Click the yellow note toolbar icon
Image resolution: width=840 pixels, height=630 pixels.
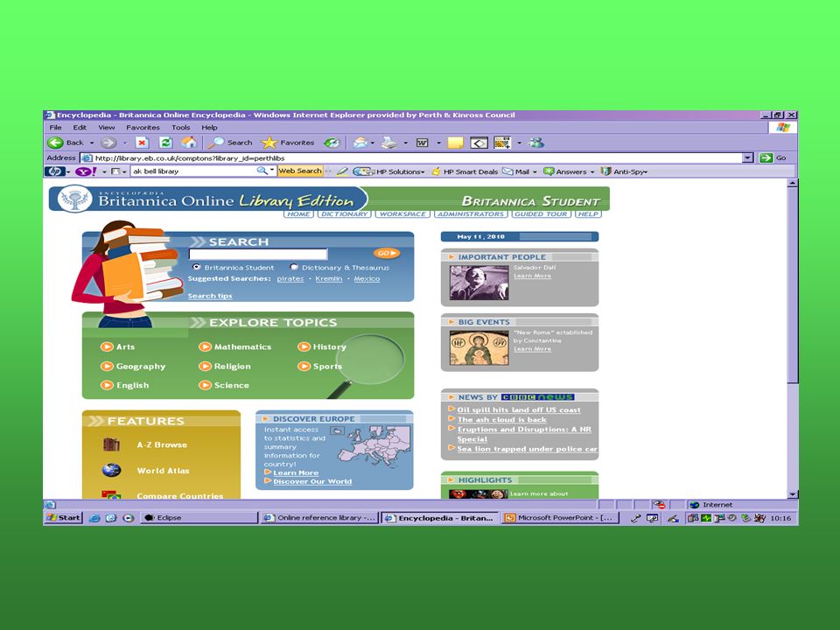tap(455, 143)
